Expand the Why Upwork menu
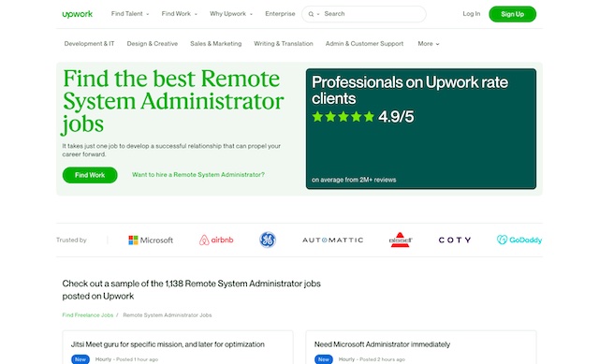599x364 pixels. [231, 14]
